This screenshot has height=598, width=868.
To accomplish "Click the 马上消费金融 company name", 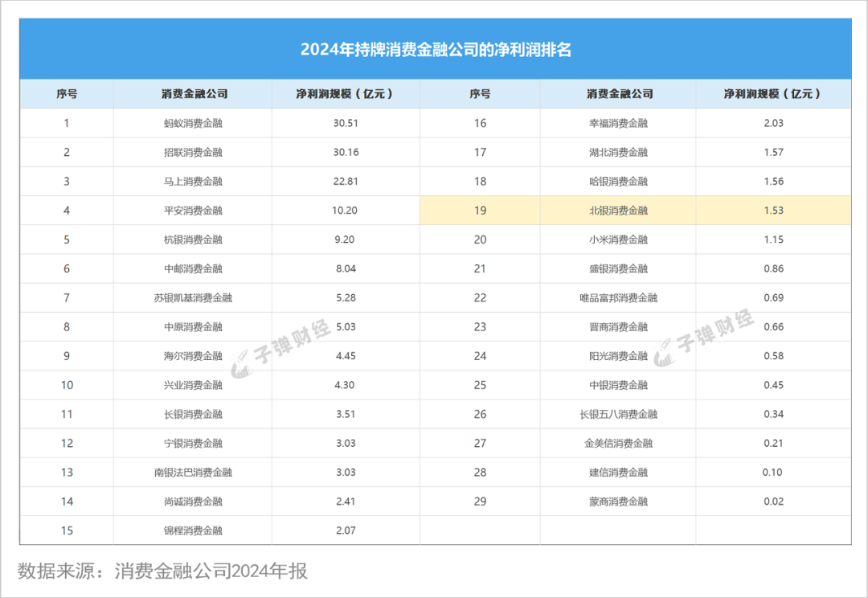I will coord(193,181).
